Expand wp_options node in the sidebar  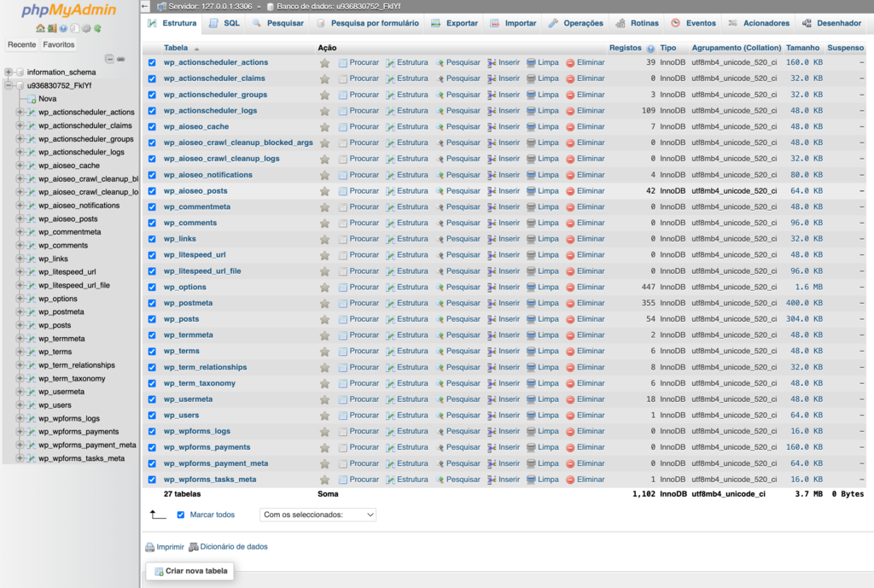coord(20,299)
